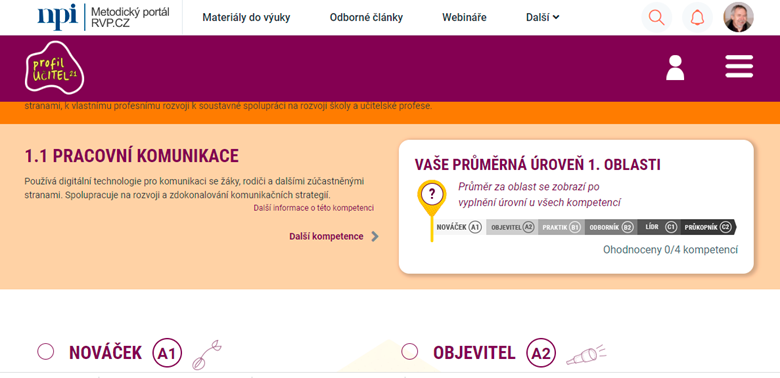Click the A2 circle badge beside Objevitel
The image size is (780, 378).
[541, 353]
